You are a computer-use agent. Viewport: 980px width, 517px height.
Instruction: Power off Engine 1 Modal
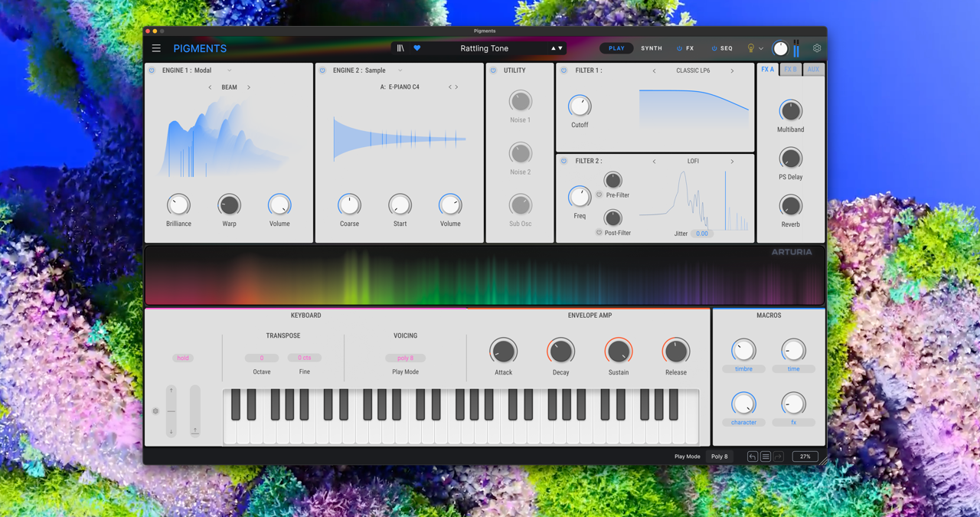[150, 70]
